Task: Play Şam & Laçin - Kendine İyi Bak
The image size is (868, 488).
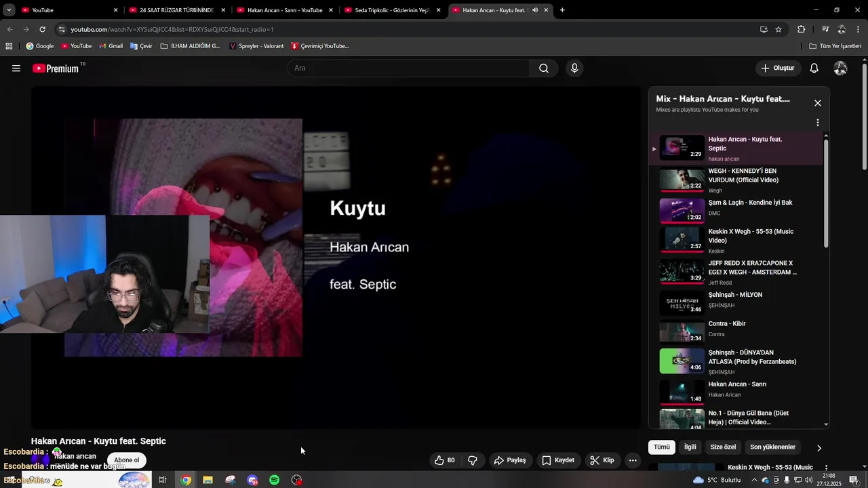Action: tap(736, 210)
